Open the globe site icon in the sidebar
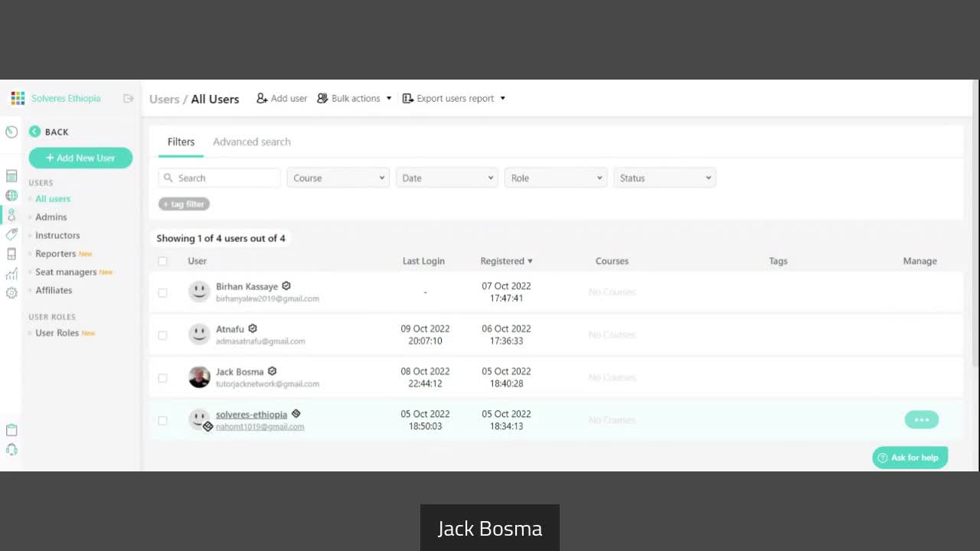 (11, 196)
